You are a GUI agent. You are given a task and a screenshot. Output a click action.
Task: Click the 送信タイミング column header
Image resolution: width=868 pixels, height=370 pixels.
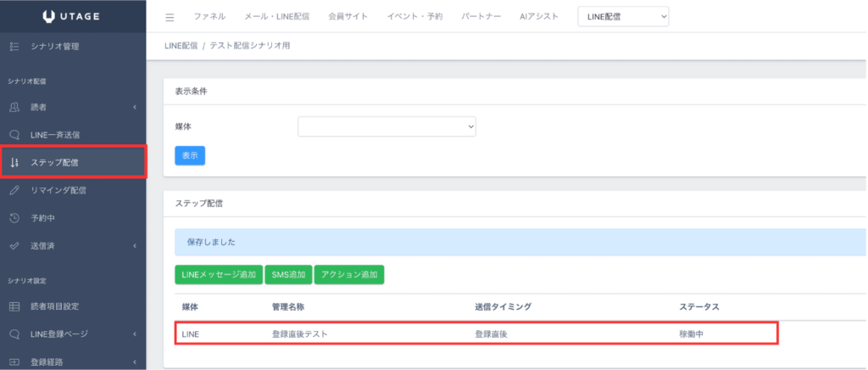click(x=503, y=307)
